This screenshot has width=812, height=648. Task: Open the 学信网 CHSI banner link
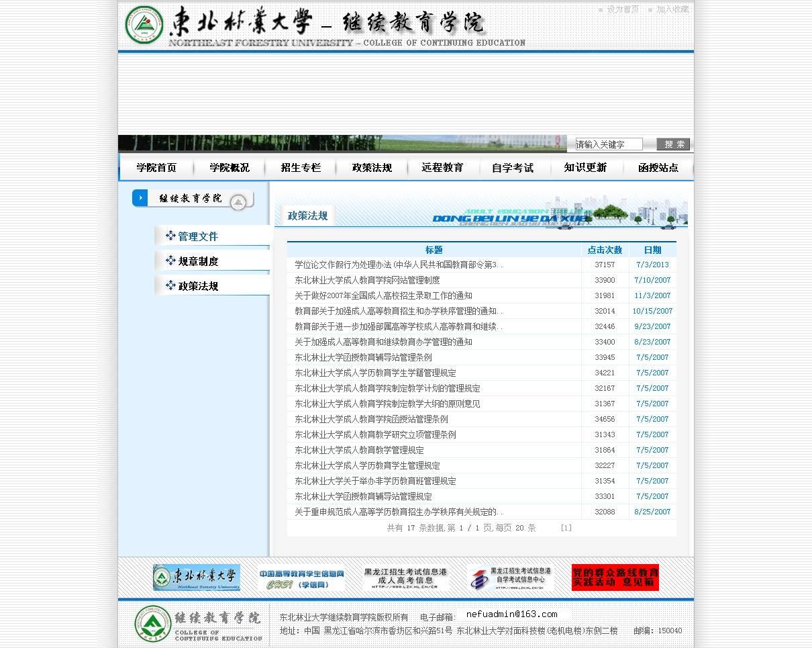point(301,577)
